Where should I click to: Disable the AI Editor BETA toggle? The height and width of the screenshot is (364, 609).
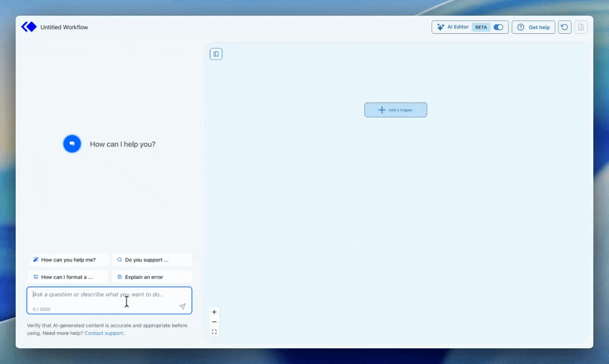(498, 27)
